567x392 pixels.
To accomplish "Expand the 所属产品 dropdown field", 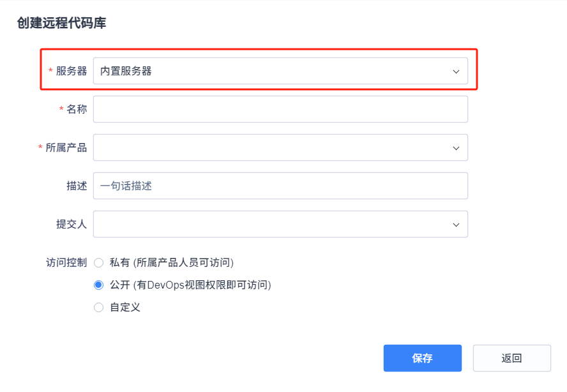I will point(280,147).
